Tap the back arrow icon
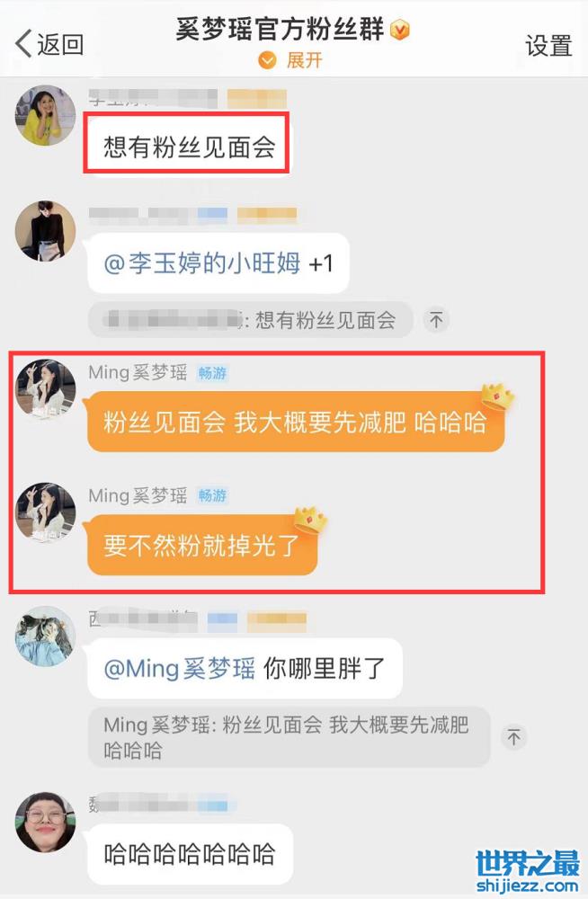The image size is (588, 899). [23, 43]
